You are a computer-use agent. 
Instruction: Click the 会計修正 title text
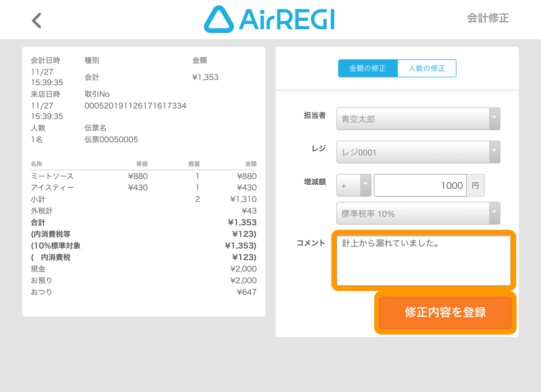click(488, 18)
